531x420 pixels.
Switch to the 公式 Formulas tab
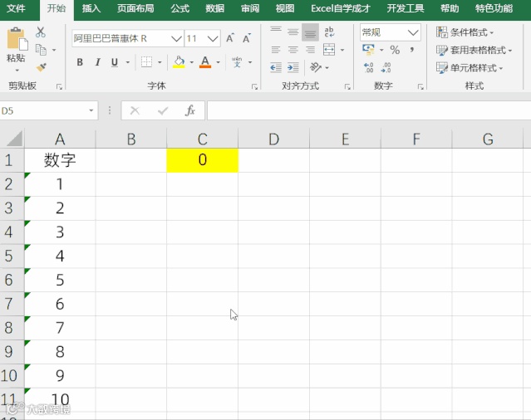(x=179, y=8)
